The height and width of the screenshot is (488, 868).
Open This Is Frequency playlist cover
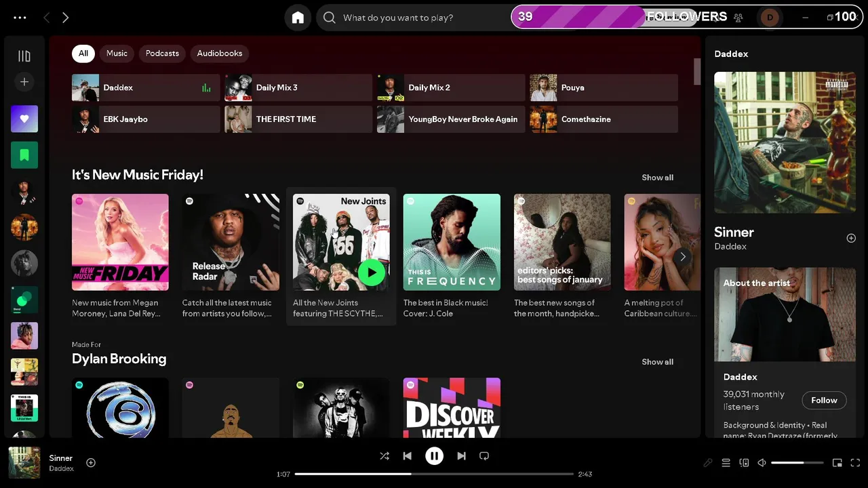coord(452,242)
